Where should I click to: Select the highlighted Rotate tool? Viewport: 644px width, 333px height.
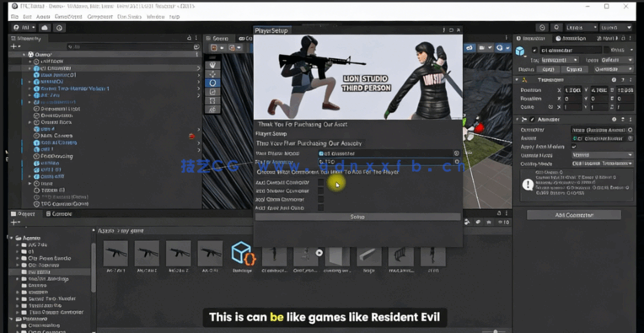point(212,83)
